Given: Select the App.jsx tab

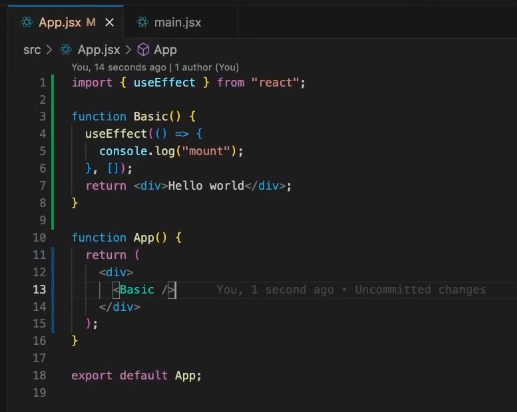Looking at the screenshot, I should pyautogui.click(x=66, y=22).
